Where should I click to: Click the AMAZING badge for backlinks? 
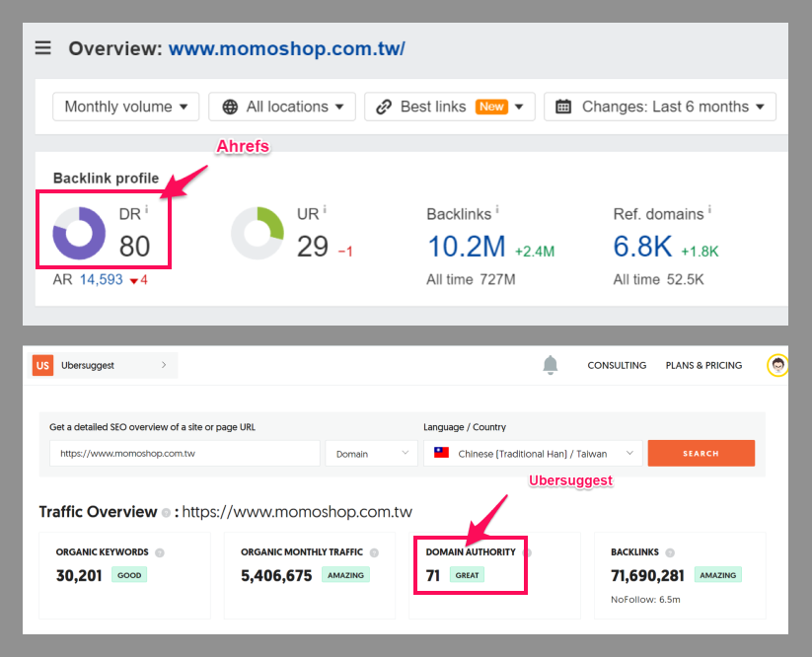coord(717,575)
